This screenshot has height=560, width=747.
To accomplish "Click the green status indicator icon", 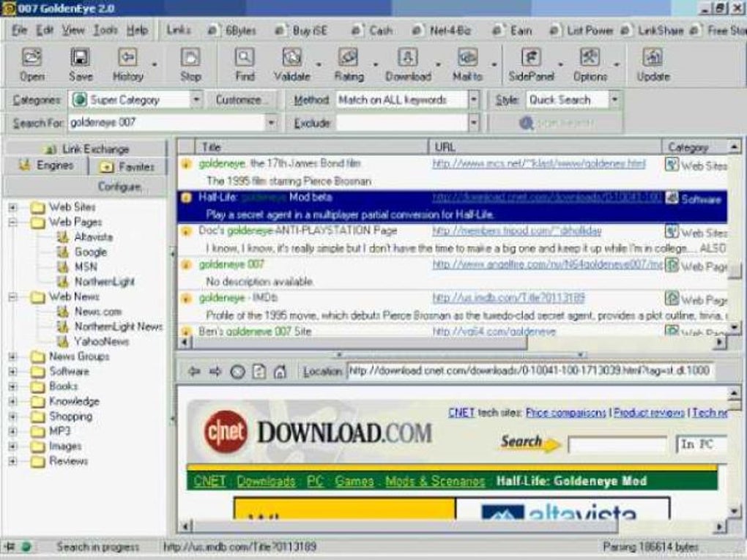I will coord(26,547).
